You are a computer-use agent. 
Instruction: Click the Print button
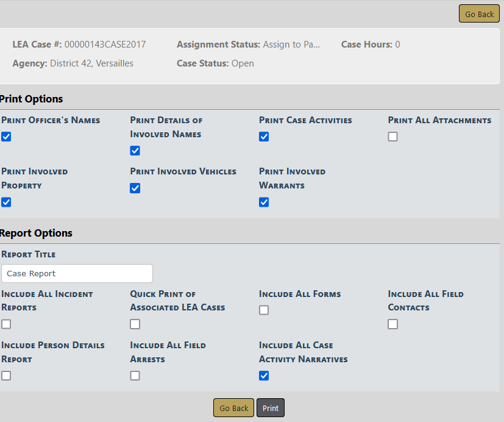tap(271, 408)
